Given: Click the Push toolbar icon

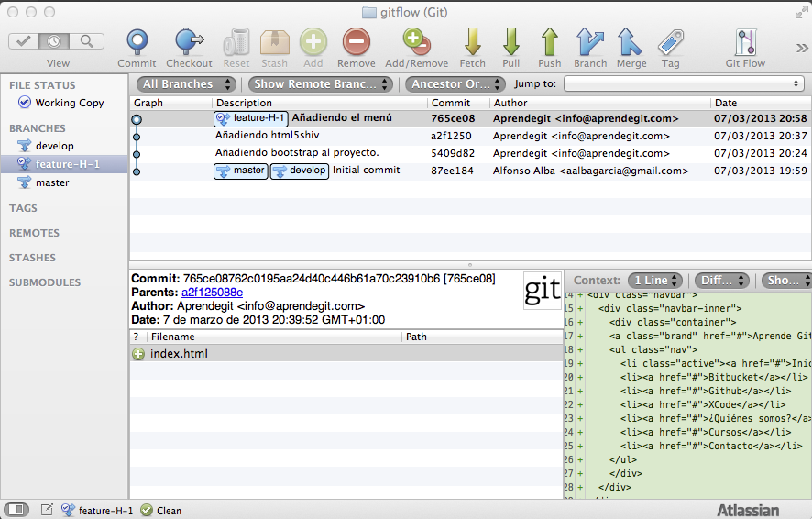Looking at the screenshot, I should (549, 42).
